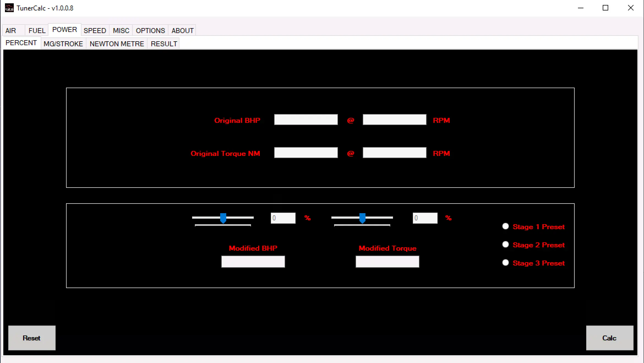Click the BHP RPM input field
This screenshot has height=363, width=644.
pyautogui.click(x=394, y=120)
